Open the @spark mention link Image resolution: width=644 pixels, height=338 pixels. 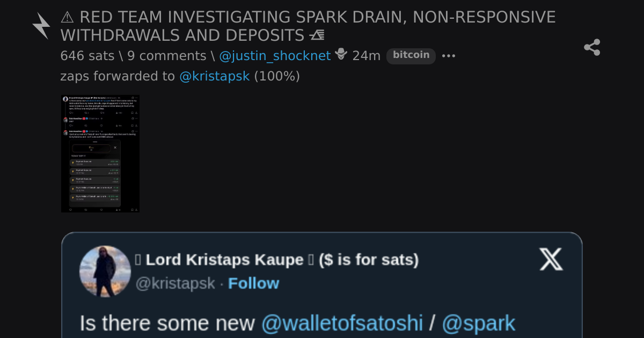click(x=478, y=324)
